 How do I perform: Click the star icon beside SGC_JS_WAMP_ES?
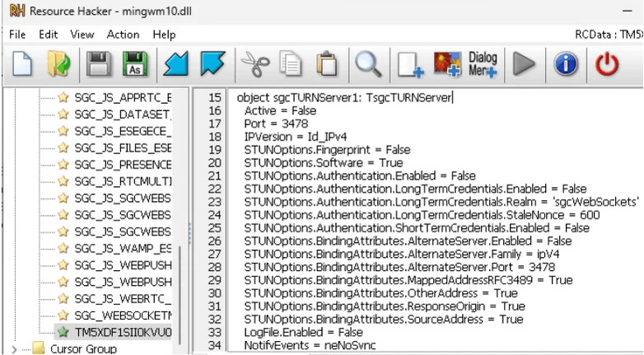coord(63,248)
